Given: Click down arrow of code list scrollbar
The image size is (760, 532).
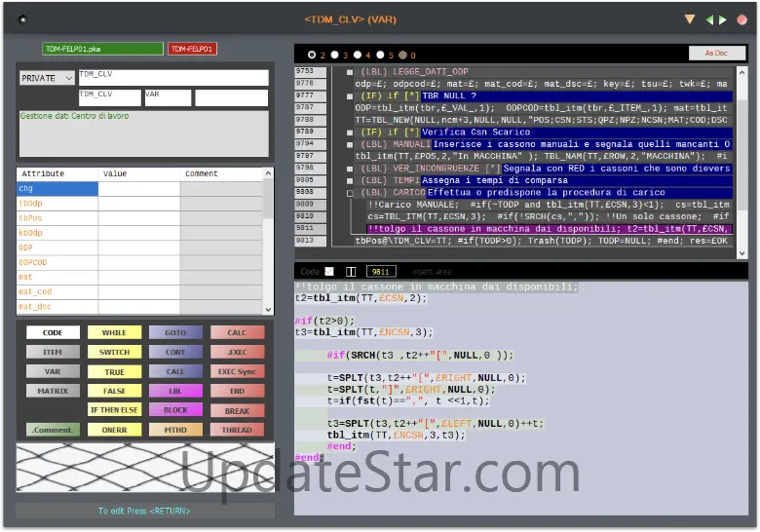Looking at the screenshot, I should point(741,253).
